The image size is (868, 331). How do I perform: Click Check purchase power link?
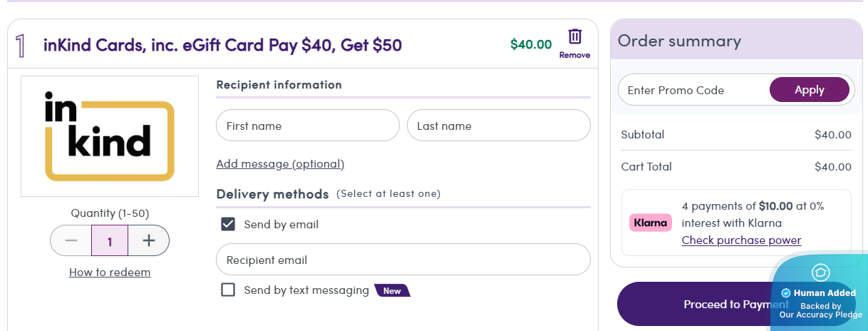point(741,240)
